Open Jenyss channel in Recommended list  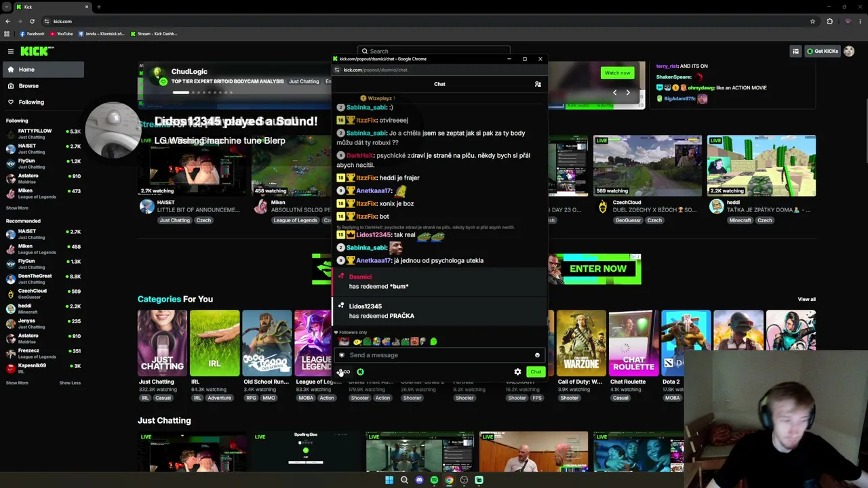pyautogui.click(x=42, y=323)
